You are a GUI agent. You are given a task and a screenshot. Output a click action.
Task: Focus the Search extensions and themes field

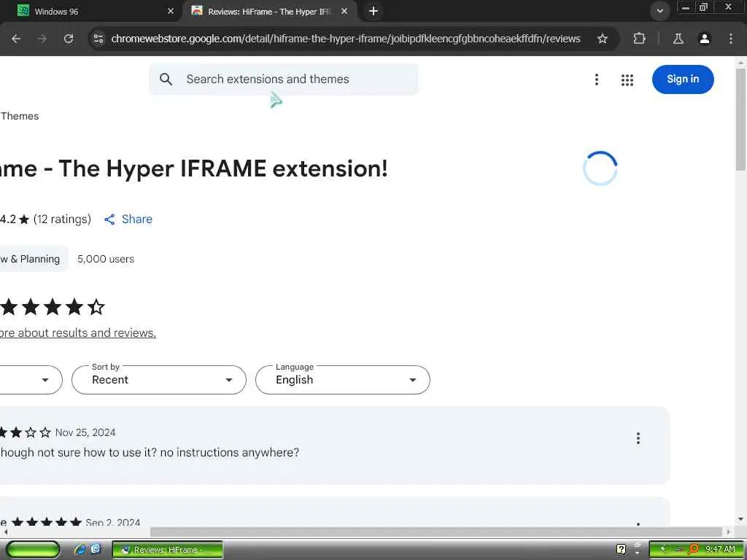[284, 79]
